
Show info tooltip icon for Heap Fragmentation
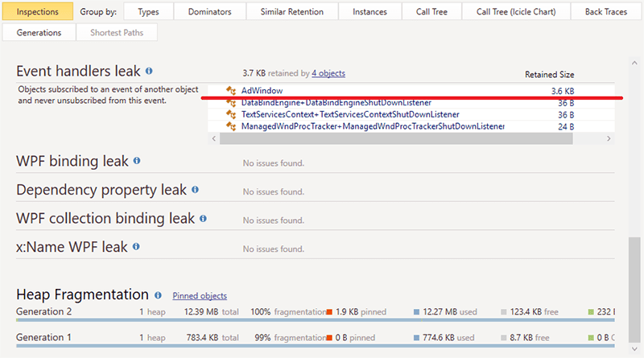pyautogui.click(x=158, y=295)
